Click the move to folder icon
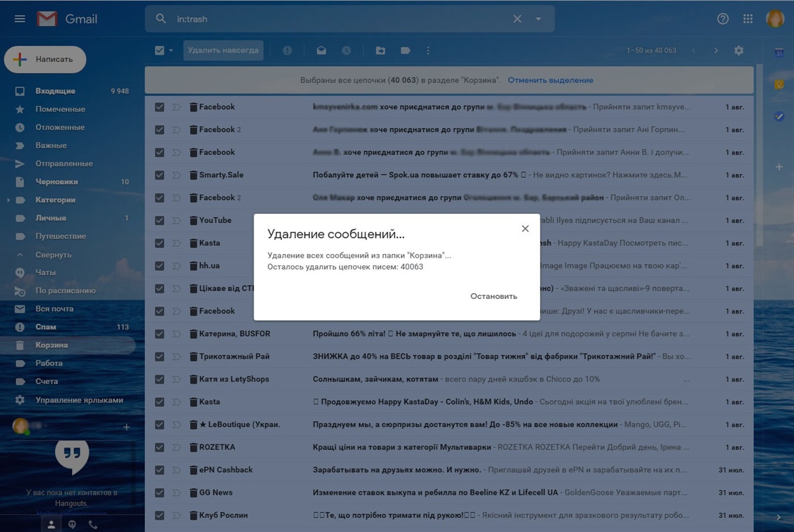The width and height of the screenshot is (794, 532). 380,51
